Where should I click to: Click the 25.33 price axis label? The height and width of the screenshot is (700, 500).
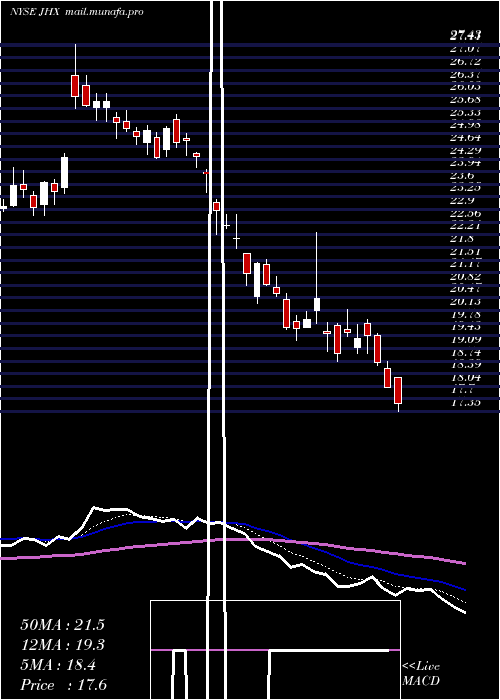point(465,112)
